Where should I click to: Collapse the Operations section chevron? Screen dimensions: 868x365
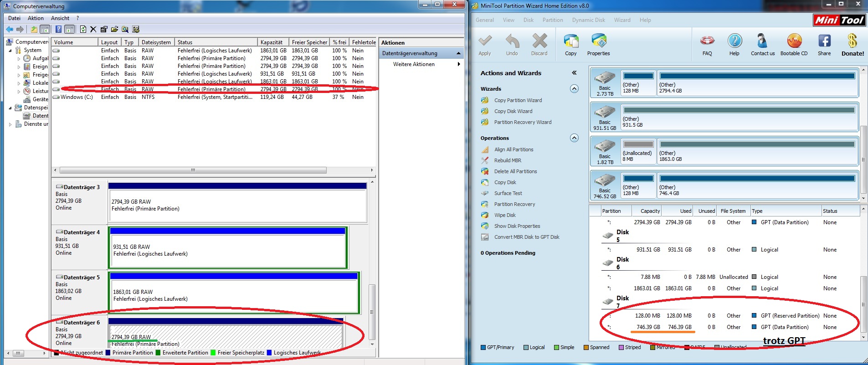click(574, 138)
